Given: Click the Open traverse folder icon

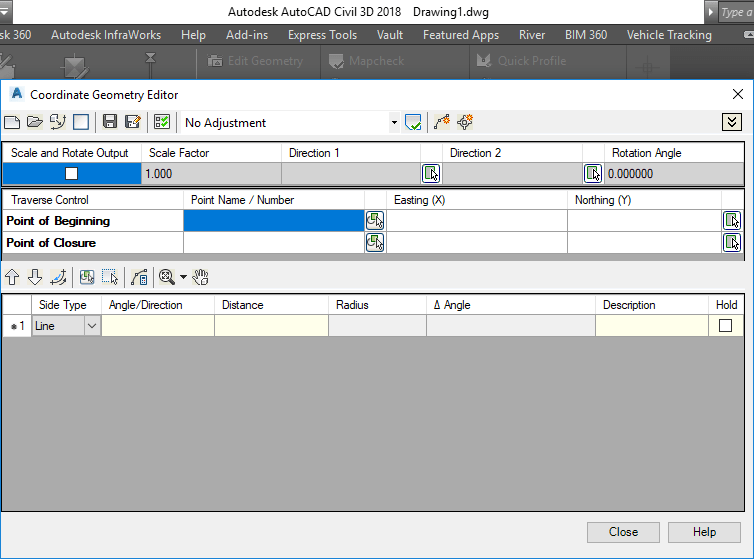Looking at the screenshot, I should coord(35,123).
